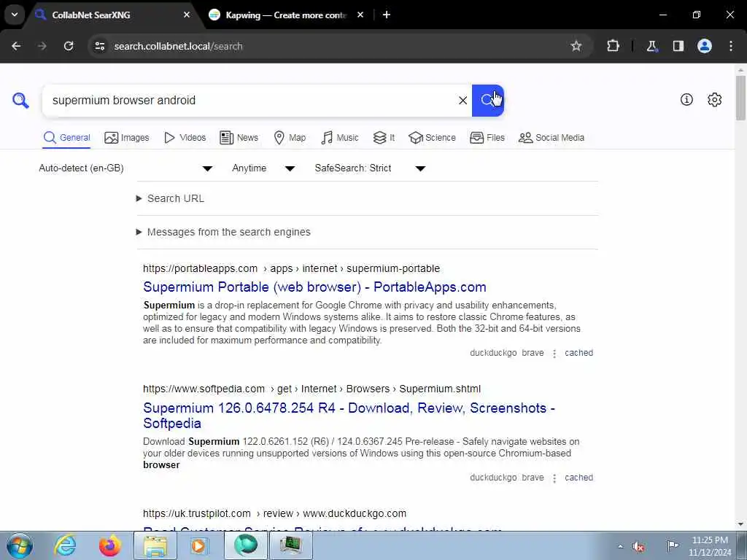Switch to the Kapwing tab

285,15
